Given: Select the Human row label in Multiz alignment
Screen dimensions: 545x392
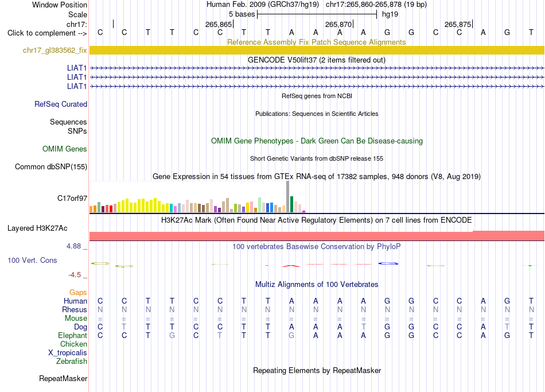Looking at the screenshot, I should click(x=75, y=301).
